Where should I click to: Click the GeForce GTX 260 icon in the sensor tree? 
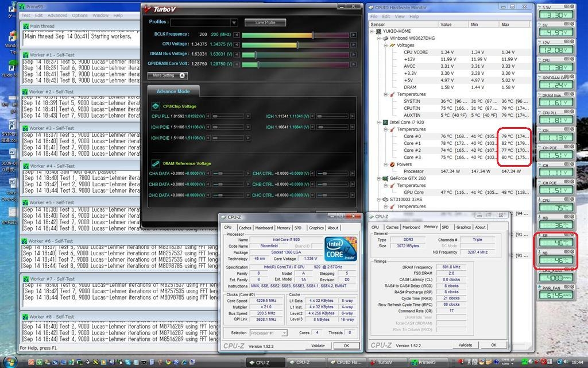(386, 178)
